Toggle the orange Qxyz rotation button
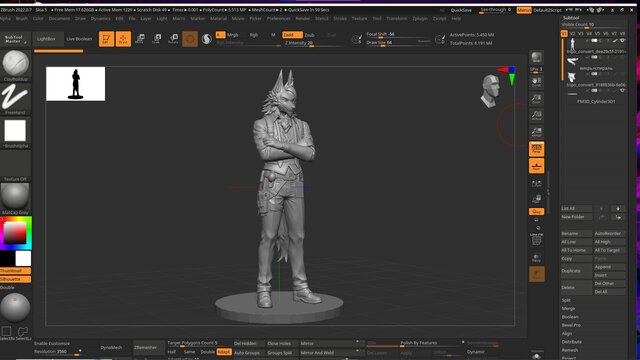640x360 pixels. coord(536,211)
